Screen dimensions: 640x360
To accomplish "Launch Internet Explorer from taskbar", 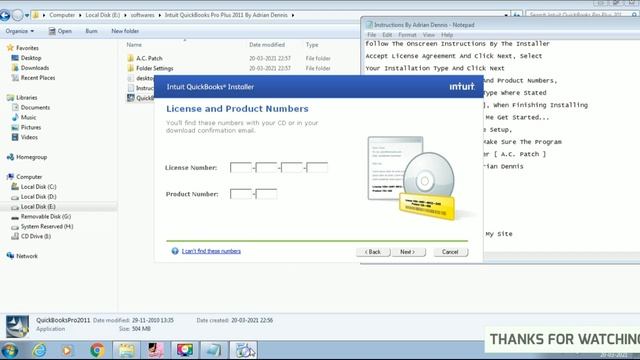I will (39, 350).
